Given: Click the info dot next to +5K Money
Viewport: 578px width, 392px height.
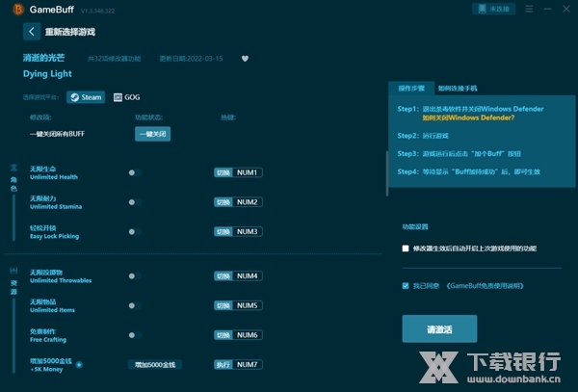Looking at the screenshot, I should [78, 364].
